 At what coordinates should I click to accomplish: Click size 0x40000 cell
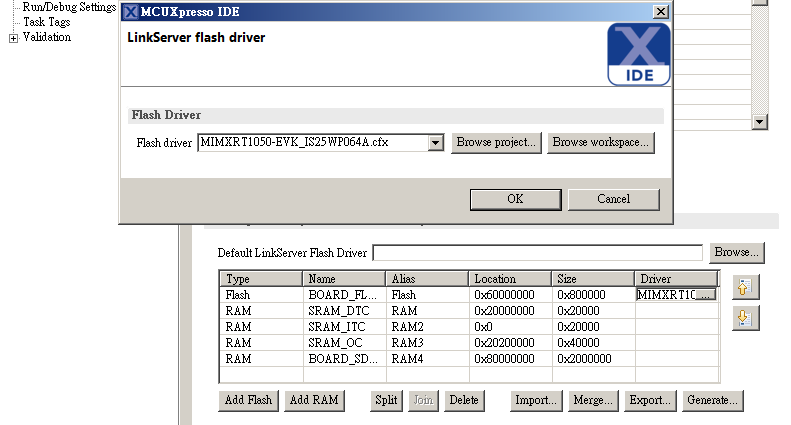[593, 343]
